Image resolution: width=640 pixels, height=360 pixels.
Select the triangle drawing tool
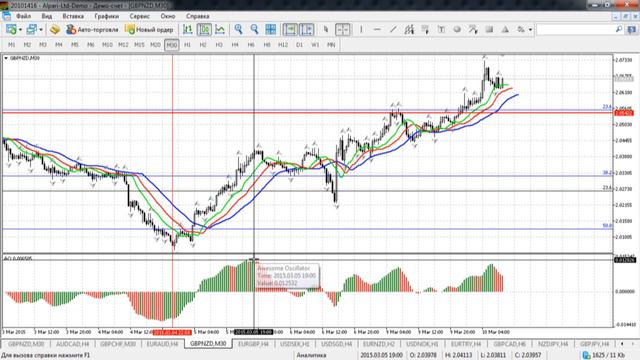[505, 29]
